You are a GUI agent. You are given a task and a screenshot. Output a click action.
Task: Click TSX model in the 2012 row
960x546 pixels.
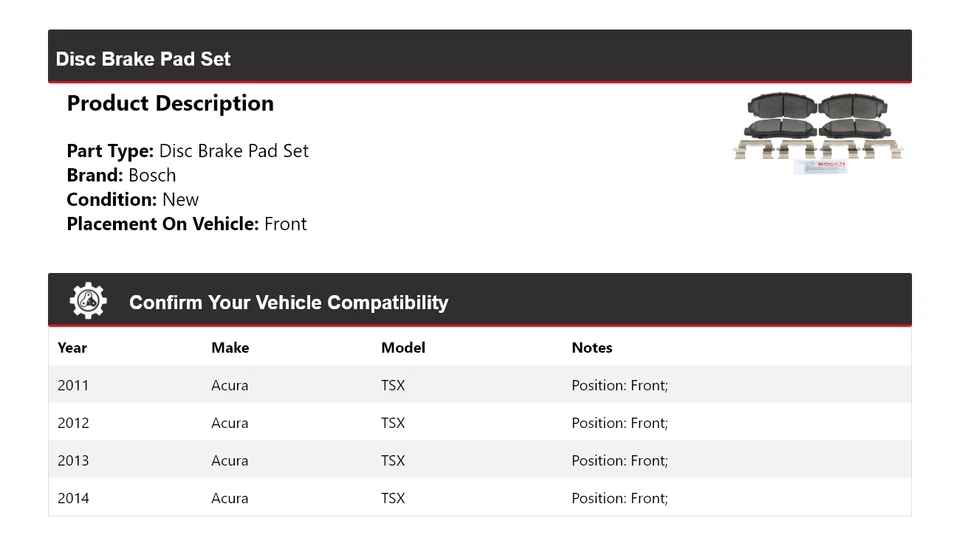click(x=393, y=423)
